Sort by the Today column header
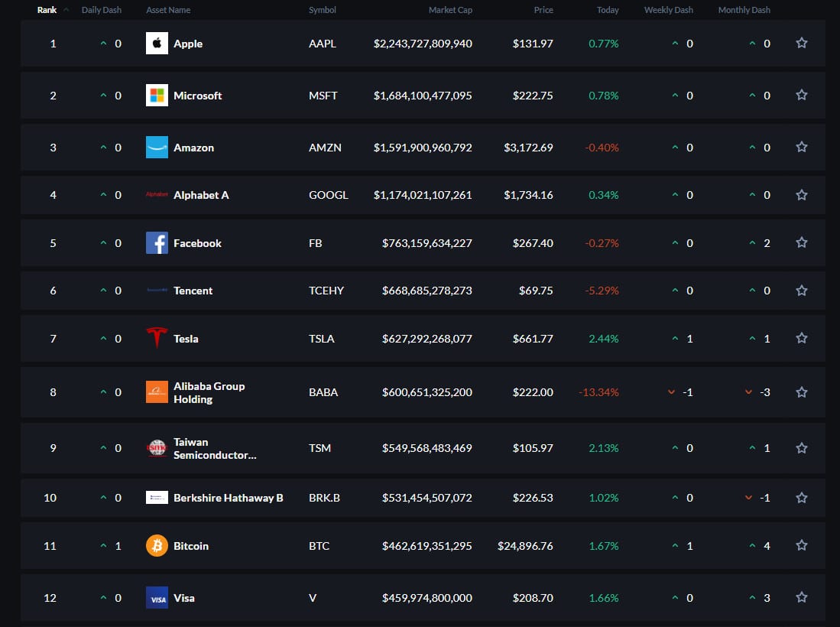The image size is (840, 627). tap(608, 10)
